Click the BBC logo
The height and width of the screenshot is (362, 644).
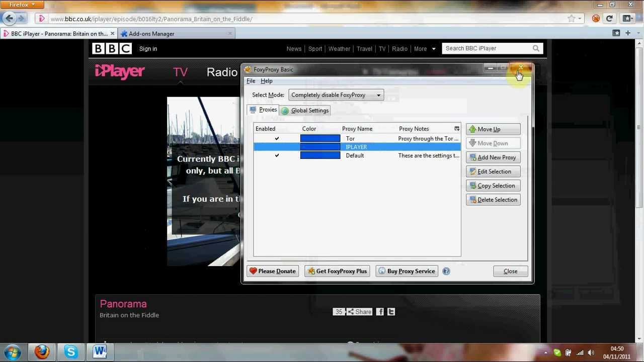click(112, 48)
